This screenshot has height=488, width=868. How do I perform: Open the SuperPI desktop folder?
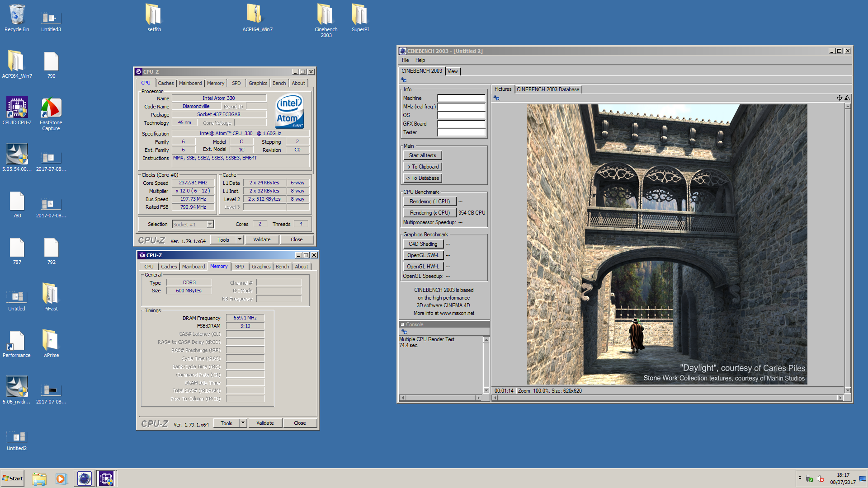coord(360,18)
